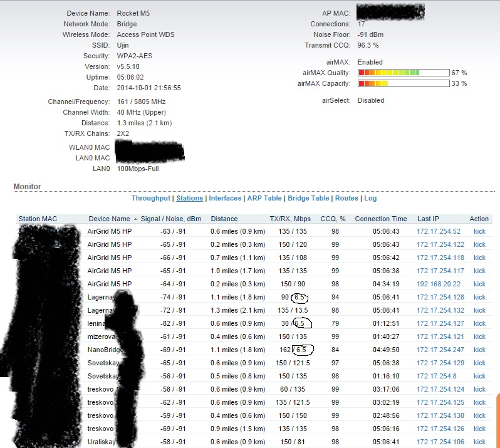Viewport: 500px width, 448px height.
Task: Kick the treskovo station at 172.17.254.126
Action: pyautogui.click(x=479, y=429)
